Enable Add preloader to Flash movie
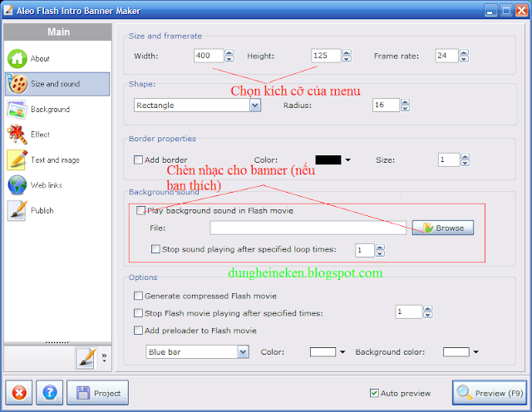532x412 pixels. (x=138, y=331)
